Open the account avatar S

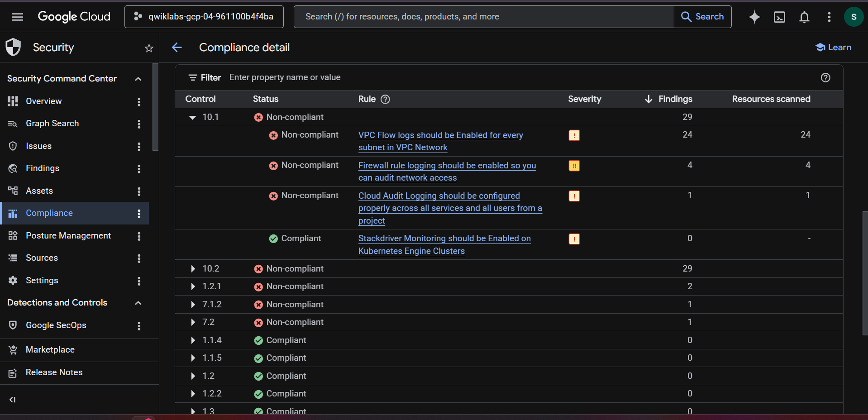[854, 17]
